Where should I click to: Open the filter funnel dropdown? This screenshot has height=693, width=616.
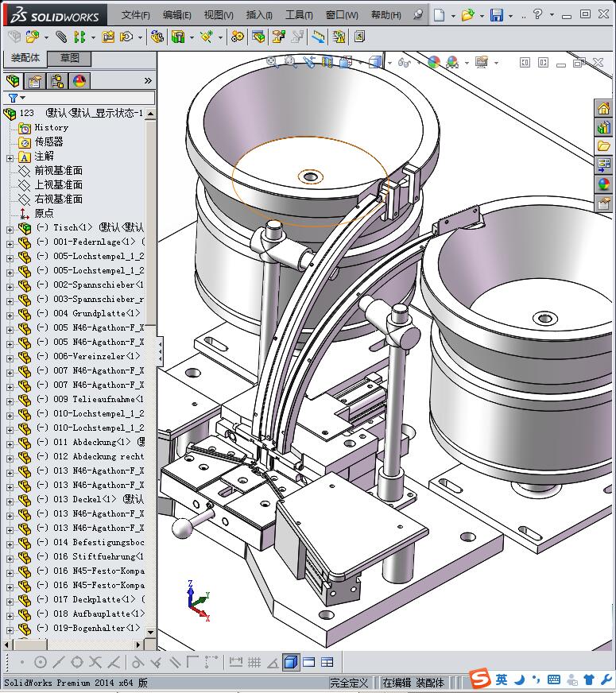coord(17,98)
